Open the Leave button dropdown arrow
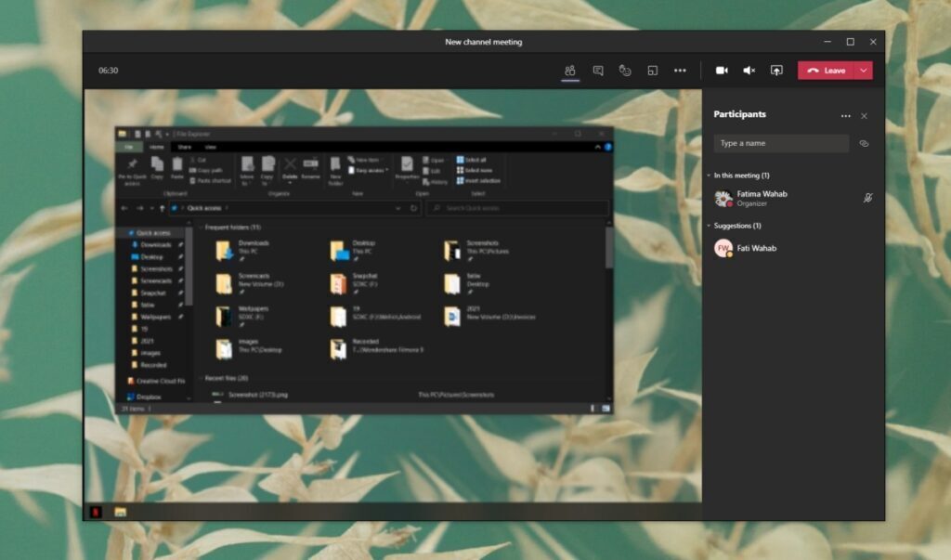 coord(864,71)
